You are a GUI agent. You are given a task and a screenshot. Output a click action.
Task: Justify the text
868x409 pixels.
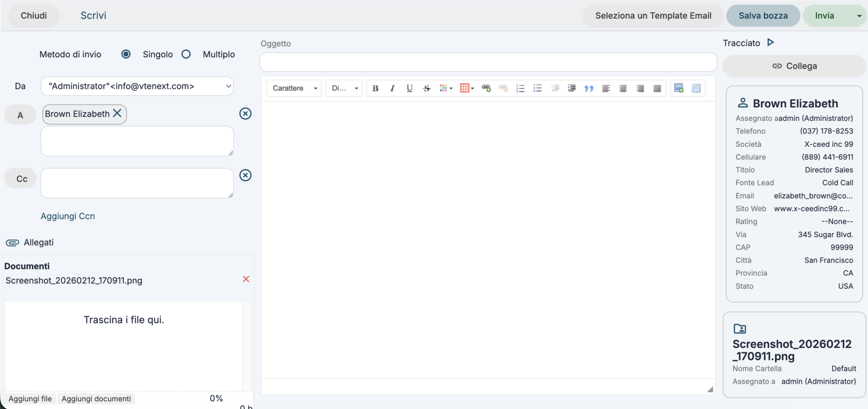tap(657, 88)
